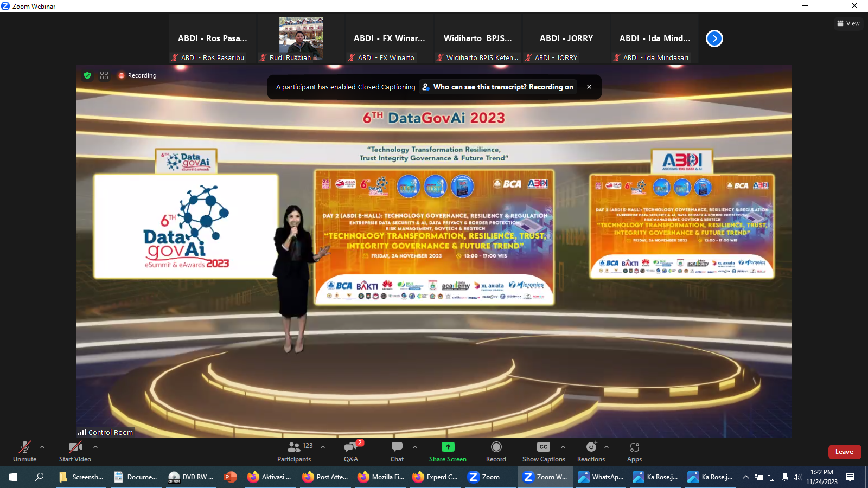Start Video to turn camera on
868x488 pixels.
tap(75, 452)
